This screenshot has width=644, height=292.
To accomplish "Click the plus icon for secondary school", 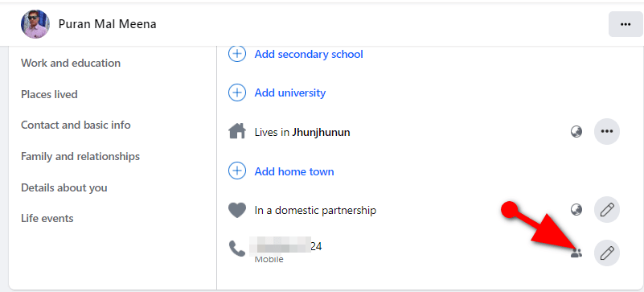I will pos(237,54).
